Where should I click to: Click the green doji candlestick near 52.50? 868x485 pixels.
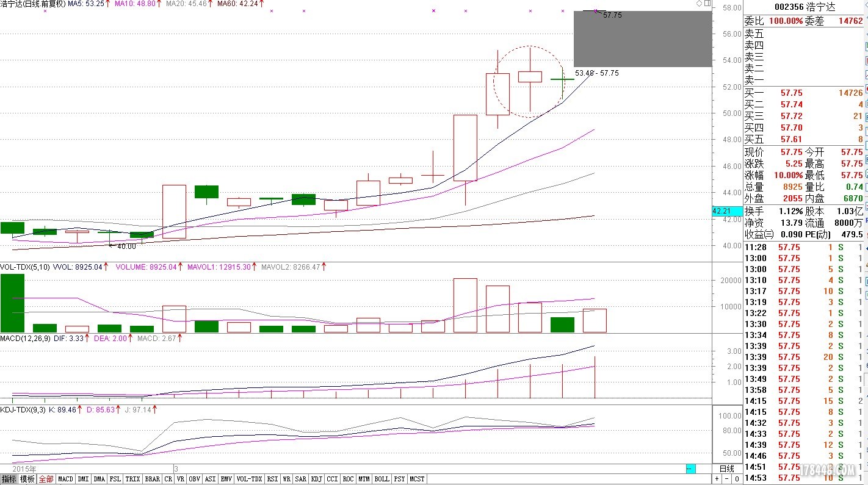pyautogui.click(x=562, y=80)
